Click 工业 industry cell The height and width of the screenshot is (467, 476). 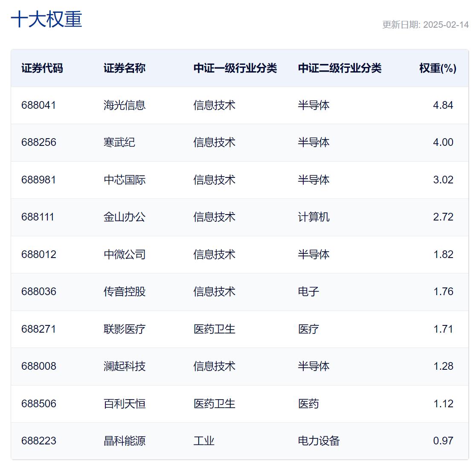tap(204, 441)
